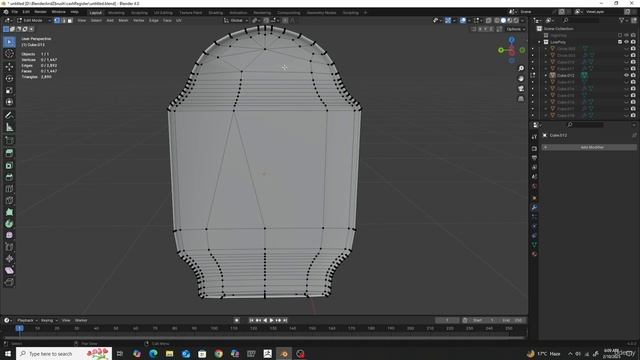Click the current frame marker on timeline
640x360 pixels.
point(19,328)
